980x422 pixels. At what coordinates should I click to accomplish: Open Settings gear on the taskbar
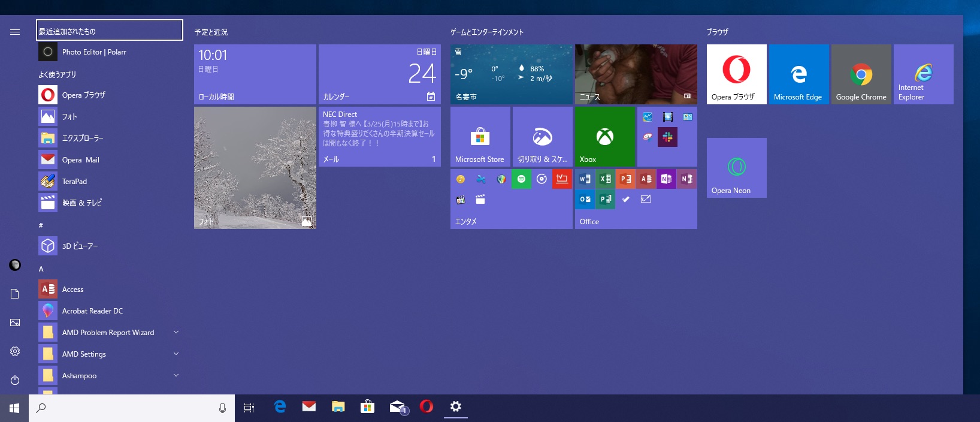pos(456,408)
